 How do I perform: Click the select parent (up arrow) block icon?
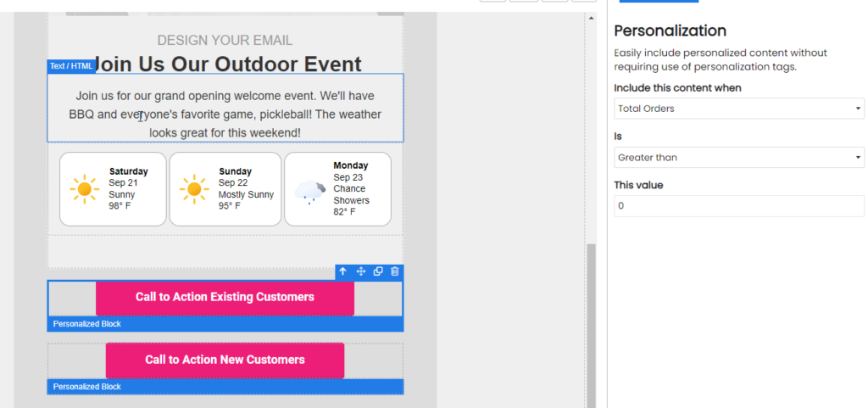(x=343, y=271)
